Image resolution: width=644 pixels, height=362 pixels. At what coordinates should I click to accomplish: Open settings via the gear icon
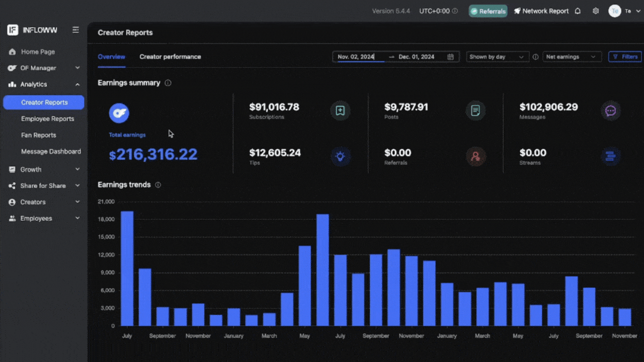[596, 11]
